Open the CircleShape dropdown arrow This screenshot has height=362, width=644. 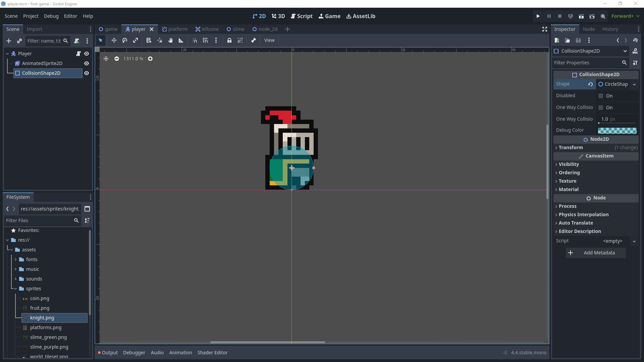(634, 84)
